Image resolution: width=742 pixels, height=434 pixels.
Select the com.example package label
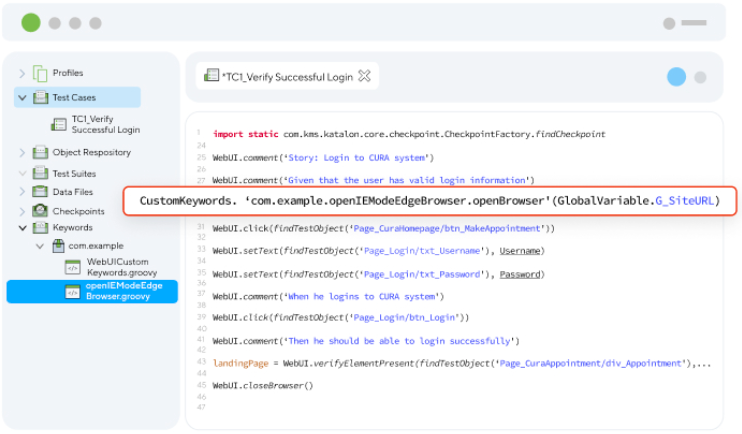pyautogui.click(x=96, y=246)
